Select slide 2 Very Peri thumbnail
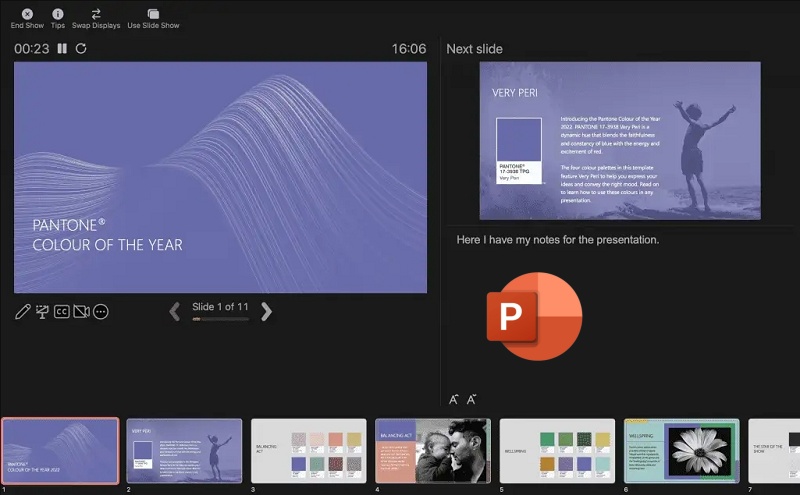 184,451
